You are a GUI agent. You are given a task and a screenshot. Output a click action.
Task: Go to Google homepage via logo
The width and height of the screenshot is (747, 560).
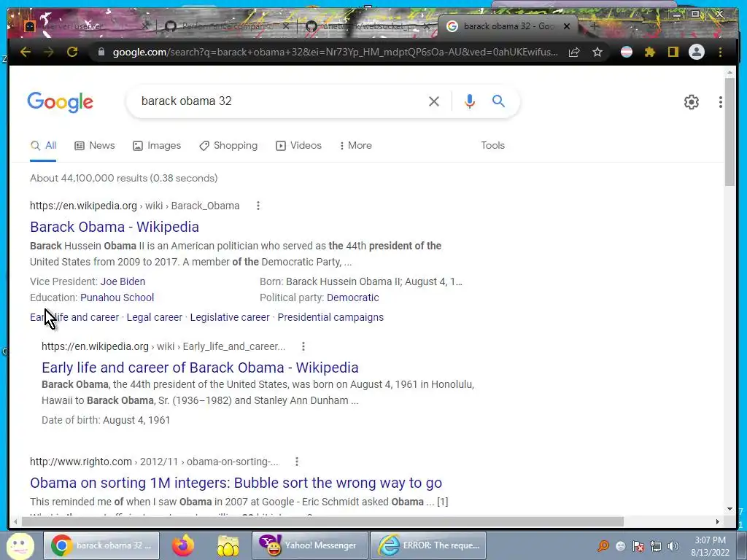click(61, 102)
